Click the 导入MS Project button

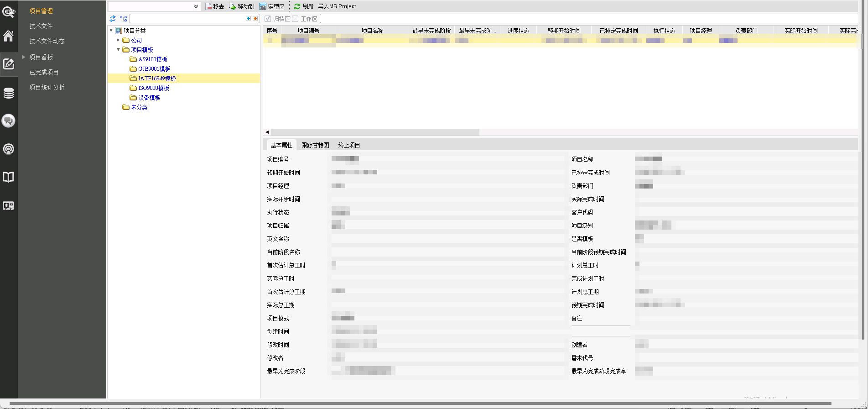(337, 6)
